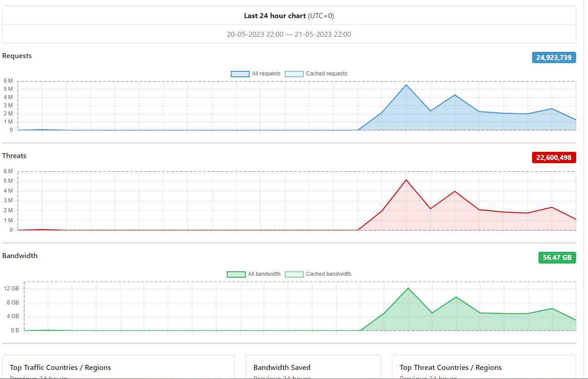Screen dimensions: 588x379
Task: Click the 56.47 GB bandwidth badge
Action: point(557,258)
